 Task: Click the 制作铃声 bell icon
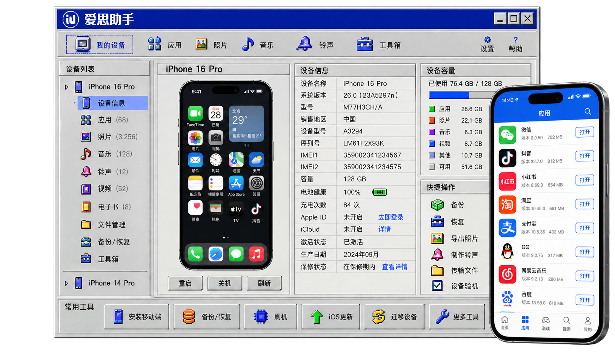437,255
